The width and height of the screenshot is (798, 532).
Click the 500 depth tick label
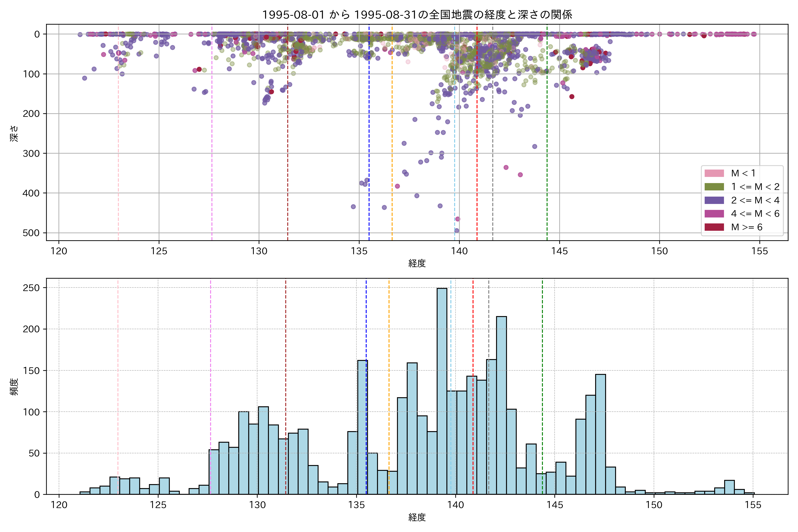(31, 233)
